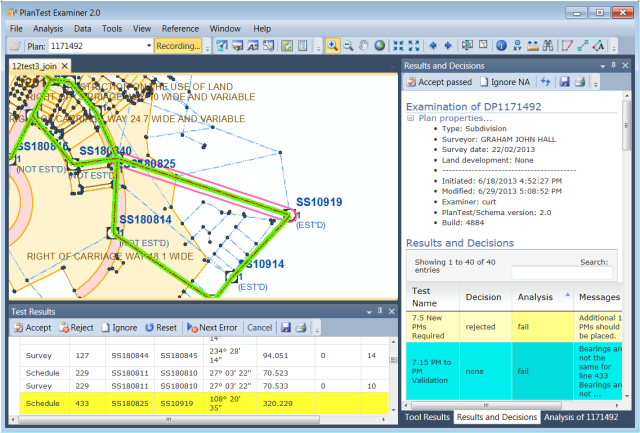Click the text label 'A' toolbar icon
Screen dimensions: 640x433
(253, 46)
